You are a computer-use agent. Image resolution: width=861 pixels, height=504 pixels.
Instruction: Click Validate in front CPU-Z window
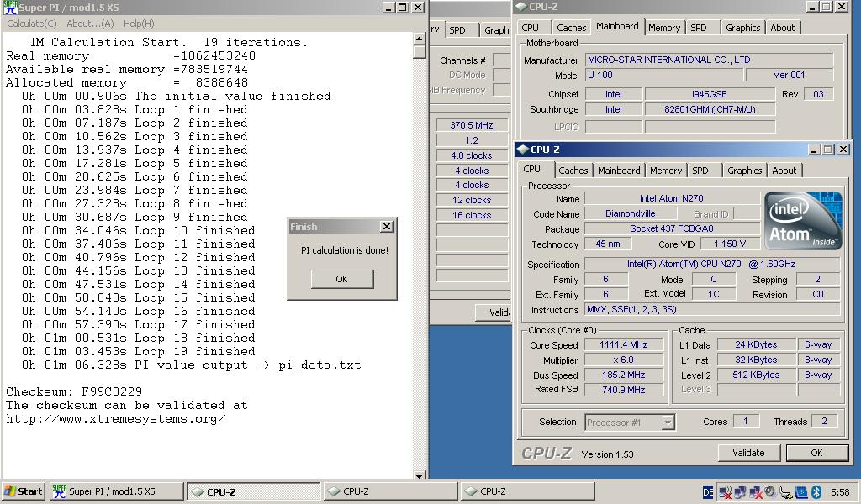click(748, 453)
